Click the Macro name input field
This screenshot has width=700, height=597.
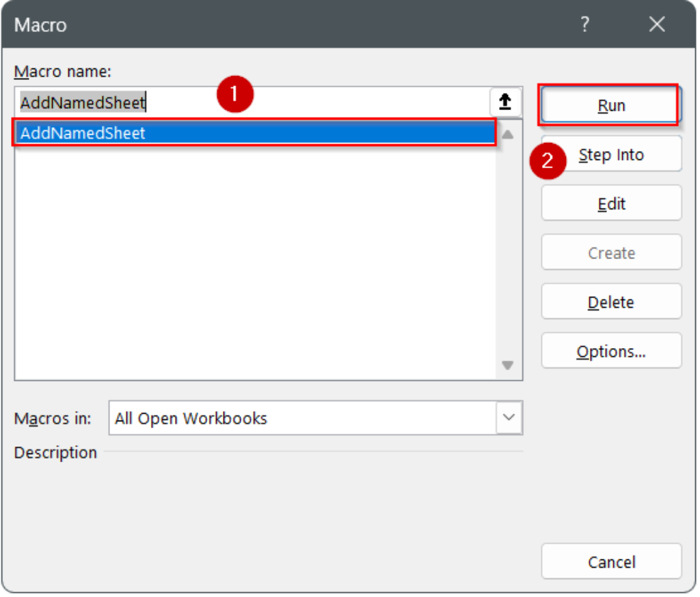coord(254,103)
